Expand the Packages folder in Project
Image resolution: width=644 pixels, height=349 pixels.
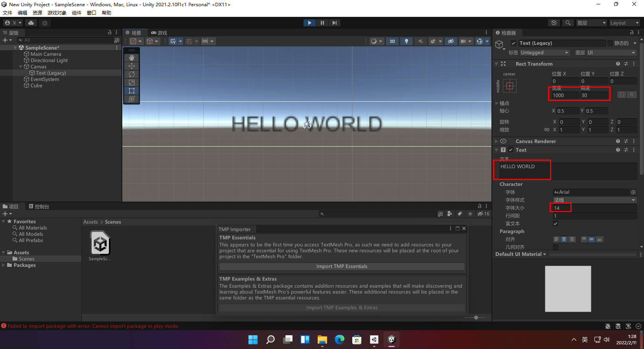coord(4,265)
